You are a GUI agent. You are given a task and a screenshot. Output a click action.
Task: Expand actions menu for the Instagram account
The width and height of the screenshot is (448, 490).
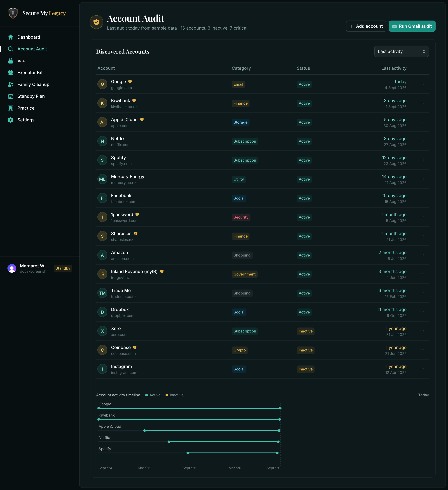[x=422, y=369]
